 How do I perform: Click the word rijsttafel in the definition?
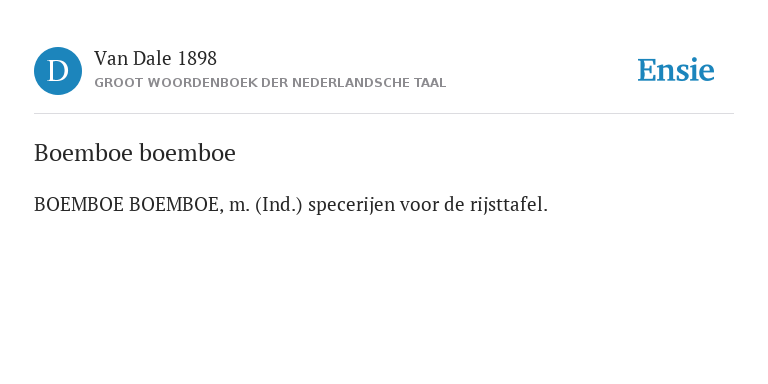[508, 205]
